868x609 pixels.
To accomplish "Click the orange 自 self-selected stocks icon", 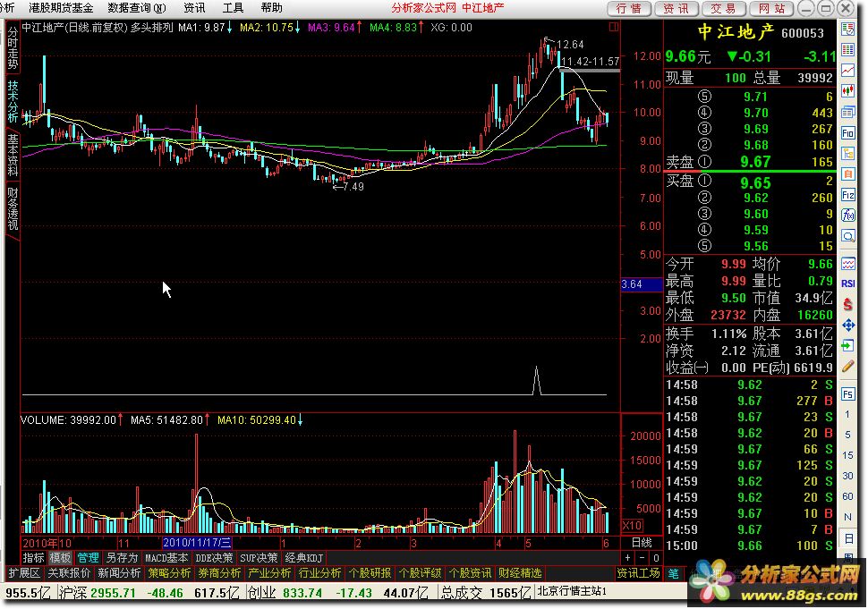I will pos(847,174).
